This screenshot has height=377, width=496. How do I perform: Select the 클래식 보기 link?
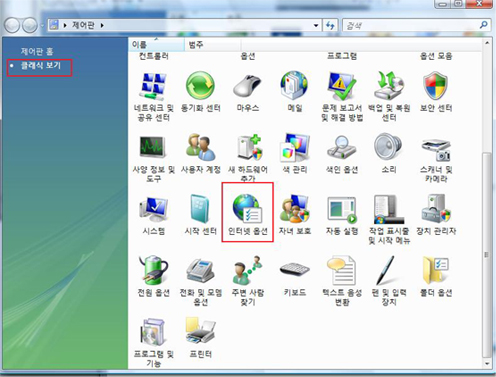tap(41, 65)
